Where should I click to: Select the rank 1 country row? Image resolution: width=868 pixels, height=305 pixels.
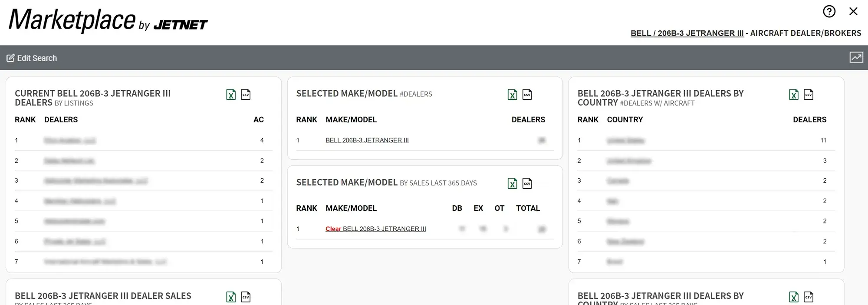pyautogui.click(x=625, y=141)
